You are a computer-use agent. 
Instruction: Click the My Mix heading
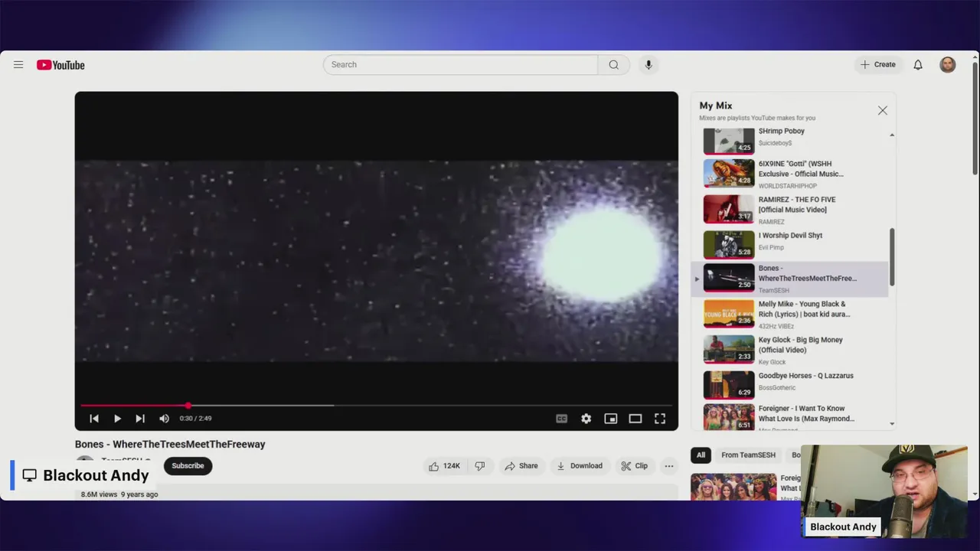point(716,106)
